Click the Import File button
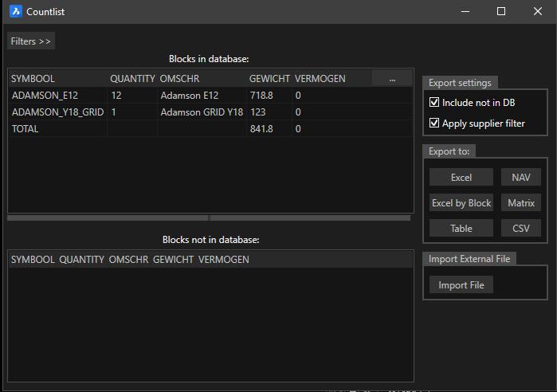This screenshot has height=392, width=557. 461,285
